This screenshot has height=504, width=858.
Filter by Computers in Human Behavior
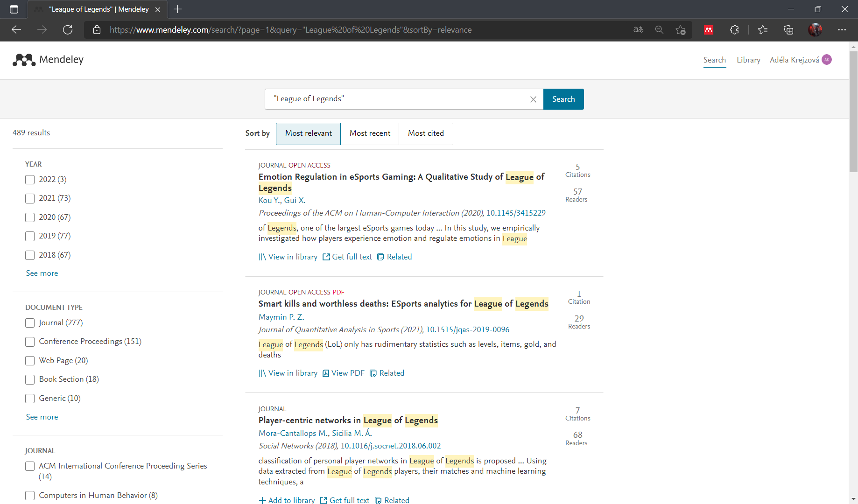point(30,496)
